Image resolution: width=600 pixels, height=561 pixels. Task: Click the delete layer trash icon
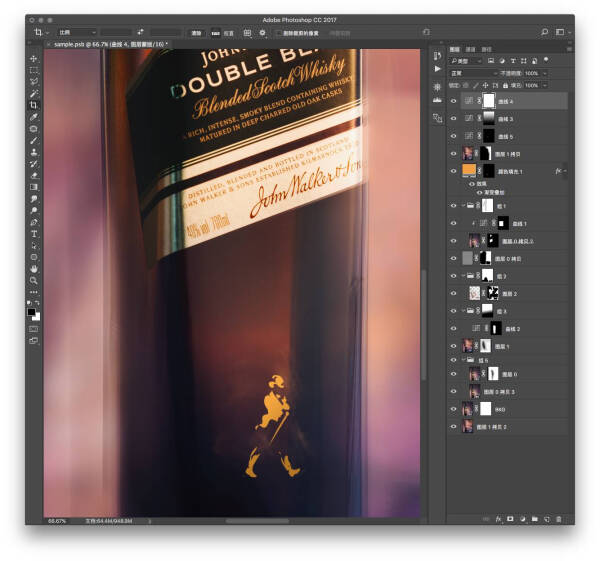point(559,519)
